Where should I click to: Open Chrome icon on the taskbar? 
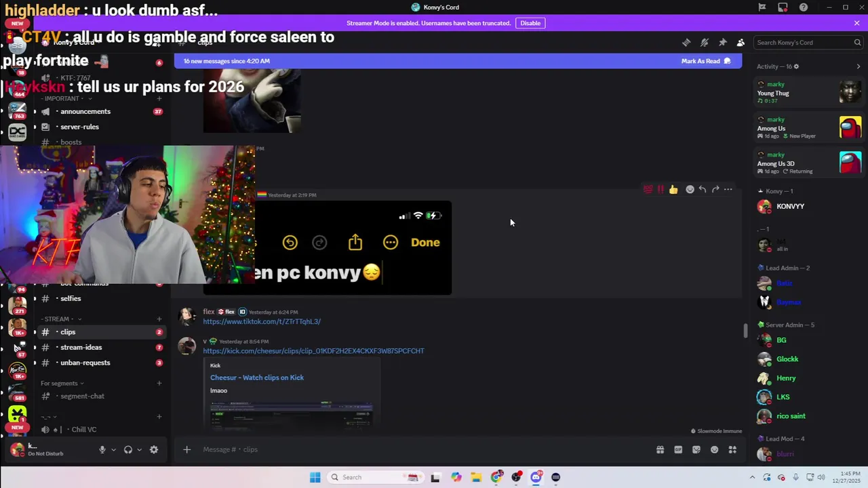(496, 477)
